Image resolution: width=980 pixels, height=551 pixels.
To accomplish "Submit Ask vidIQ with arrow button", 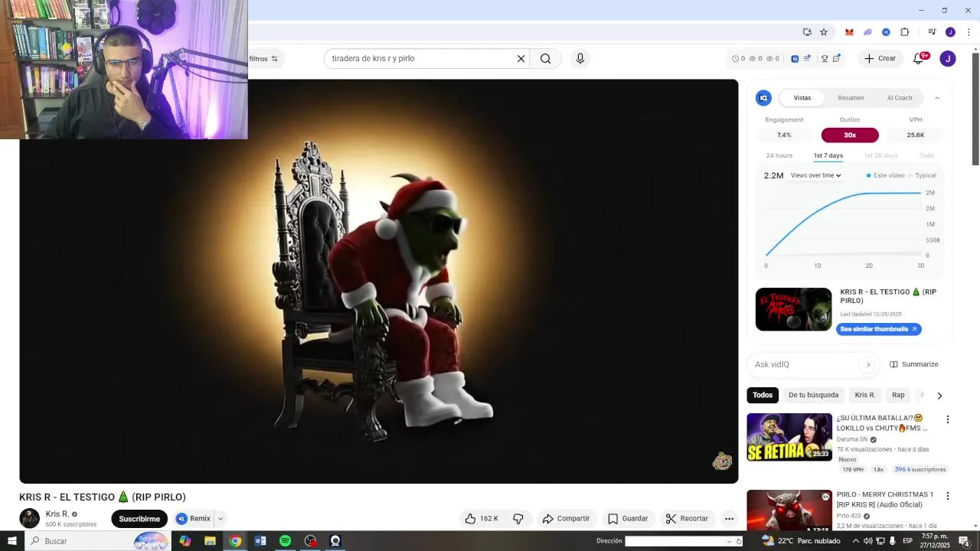I will [x=868, y=364].
